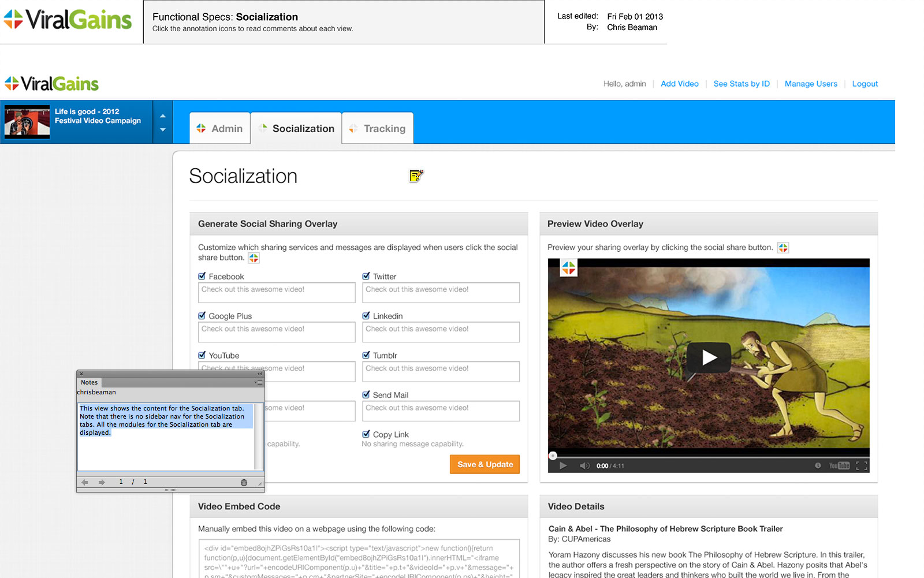The image size is (924, 578).
Task: Switch to the Admin tab
Action: point(220,128)
